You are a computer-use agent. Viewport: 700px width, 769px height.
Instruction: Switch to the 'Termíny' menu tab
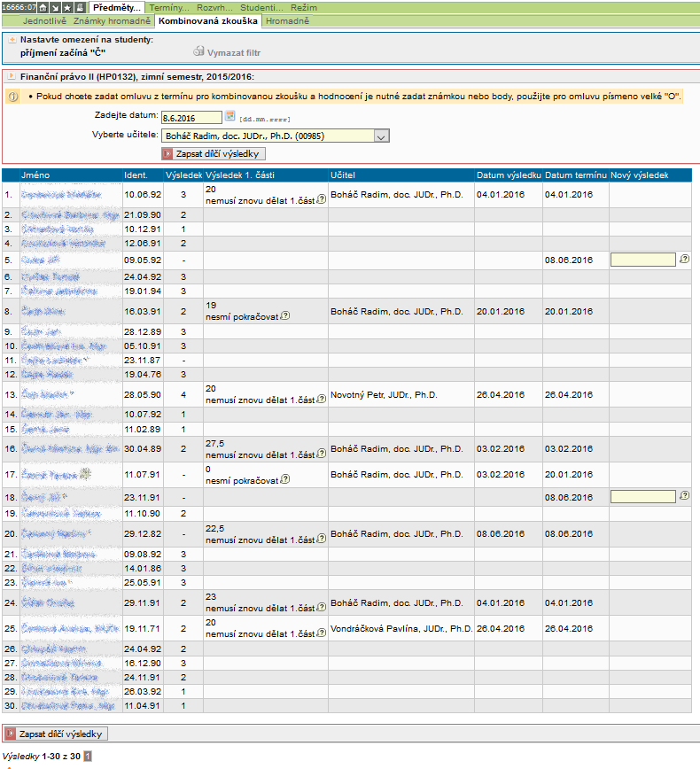pos(168,7)
